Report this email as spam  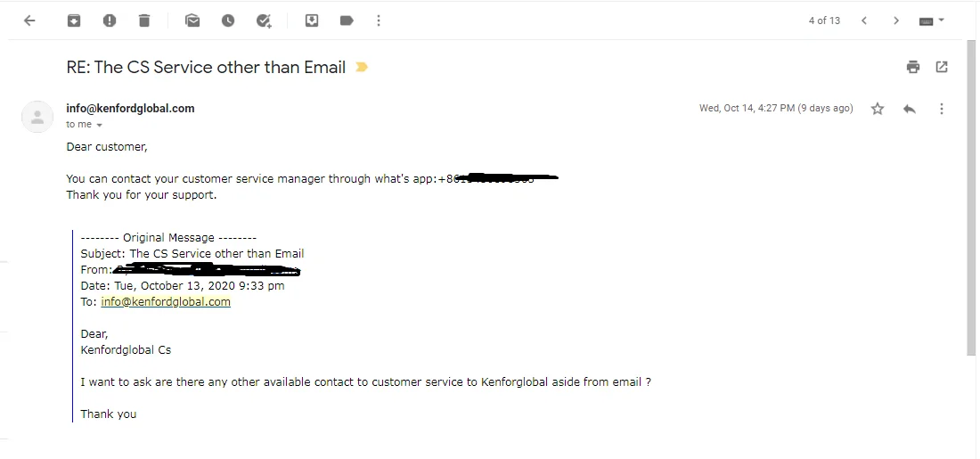click(x=110, y=20)
